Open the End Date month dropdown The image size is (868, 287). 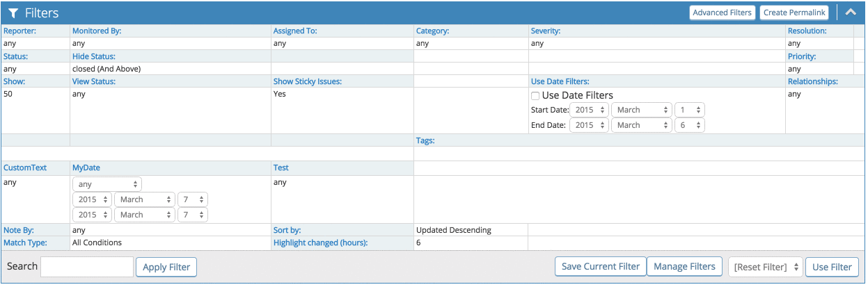click(642, 125)
